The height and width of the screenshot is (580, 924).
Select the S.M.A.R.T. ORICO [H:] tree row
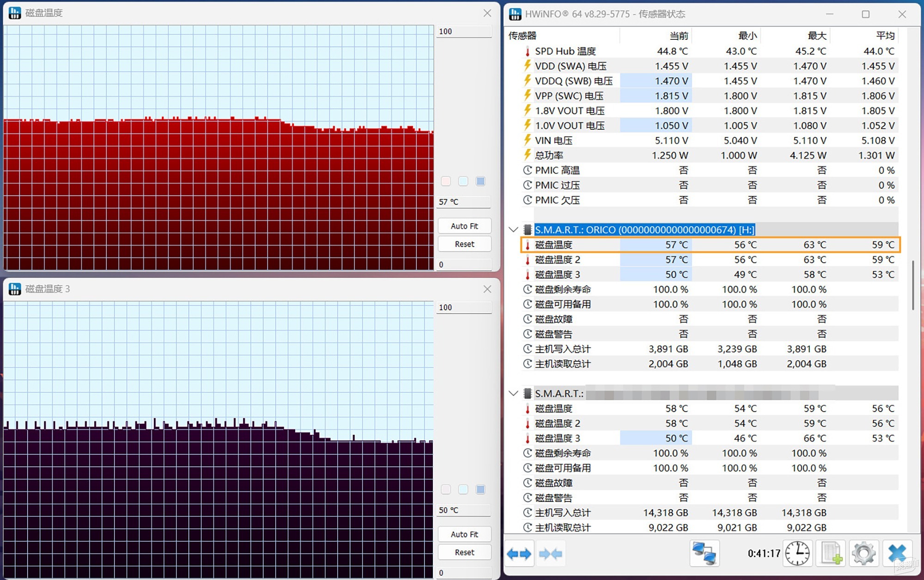click(644, 230)
